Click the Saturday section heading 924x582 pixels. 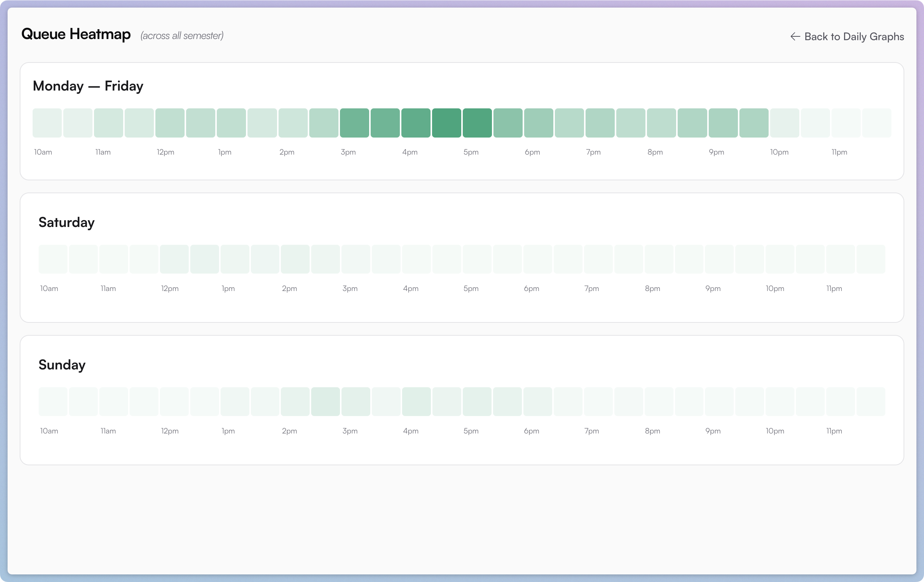pyautogui.click(x=66, y=222)
